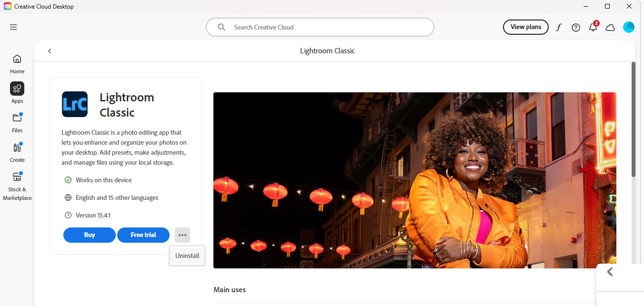This screenshot has width=644, height=306.
Task: Open the account profile avatar
Action: (x=629, y=27)
